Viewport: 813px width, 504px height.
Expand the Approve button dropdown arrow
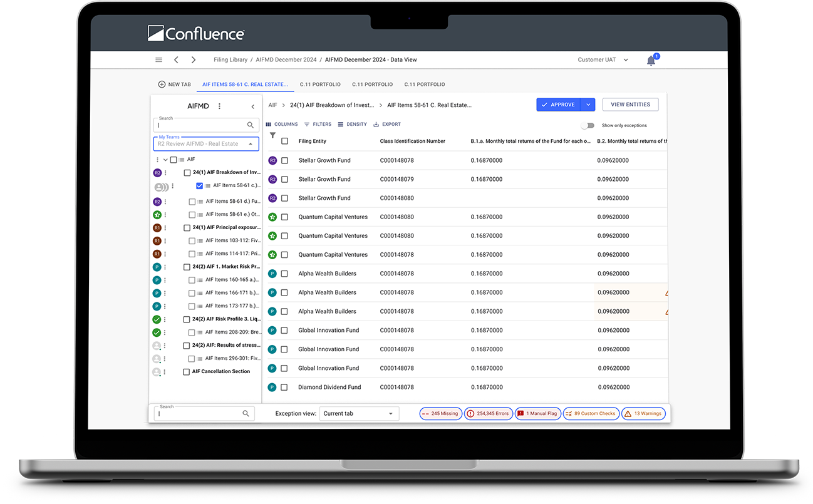click(588, 105)
